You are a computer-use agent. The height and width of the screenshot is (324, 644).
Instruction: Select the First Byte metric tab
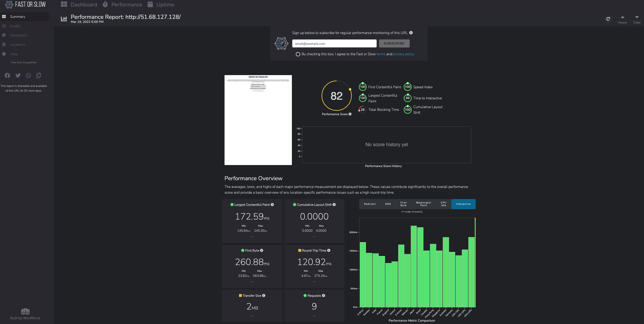(x=403, y=204)
